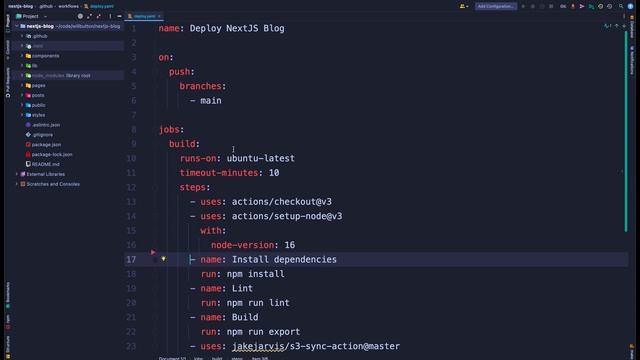Image resolution: width=640 pixels, height=360 pixels.
Task: Click the yellow intention bulb on line 17
Action: tap(163, 259)
